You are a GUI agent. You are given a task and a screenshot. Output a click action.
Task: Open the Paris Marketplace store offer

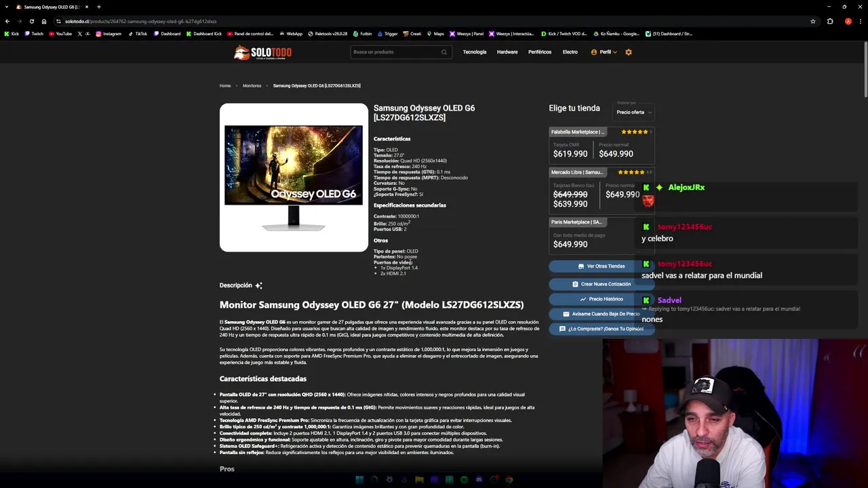pyautogui.click(x=601, y=235)
